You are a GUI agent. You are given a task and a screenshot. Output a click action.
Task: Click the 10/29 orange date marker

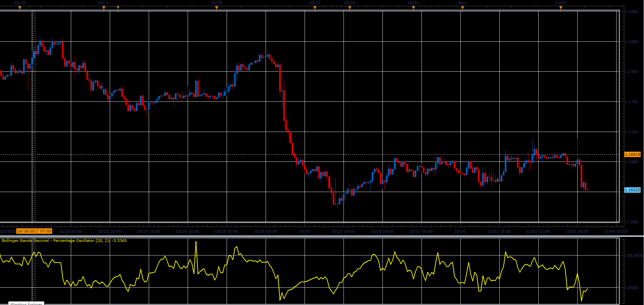(x=350, y=7)
